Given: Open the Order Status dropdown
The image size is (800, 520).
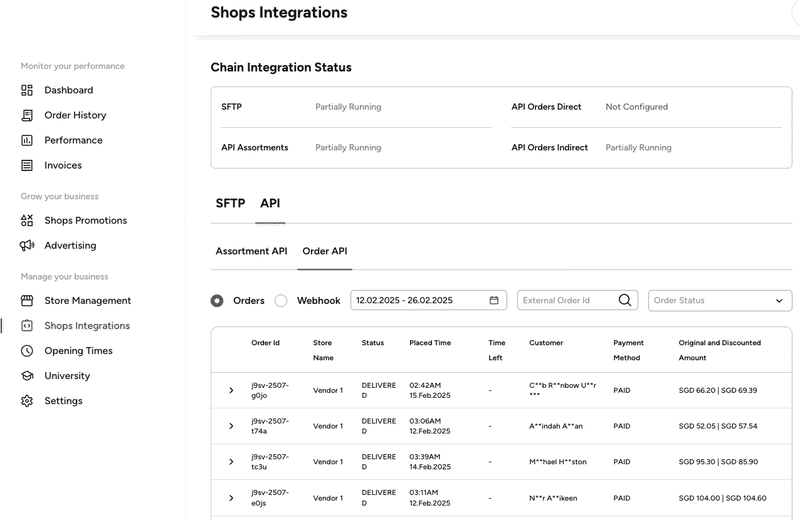Looking at the screenshot, I should click(719, 300).
